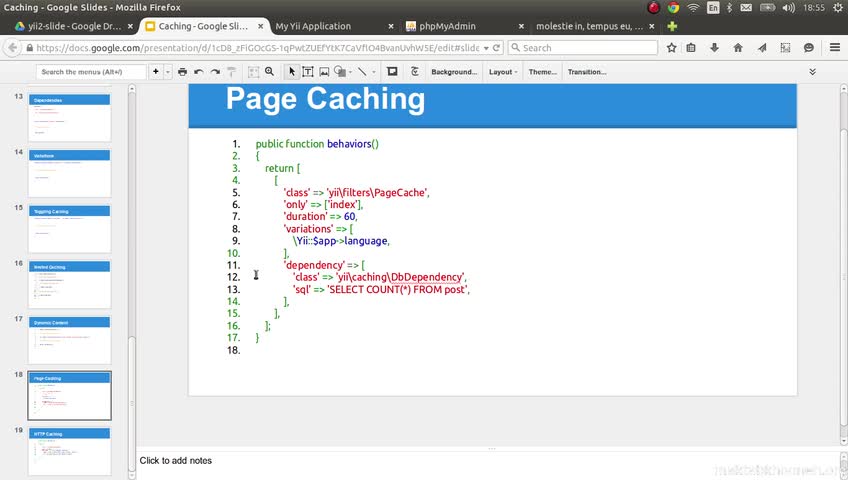Open the downloads arrow icon

click(714, 48)
